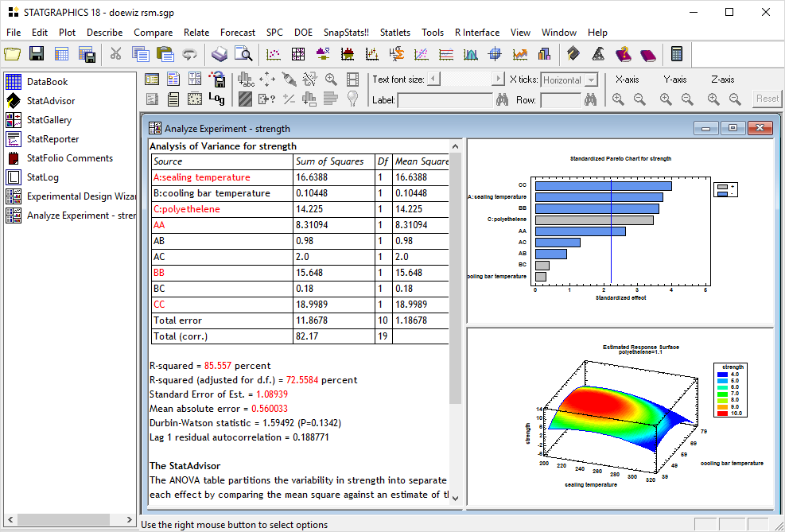Click the colored bar chart icon
Screen dimensions: 785x532
click(545, 54)
